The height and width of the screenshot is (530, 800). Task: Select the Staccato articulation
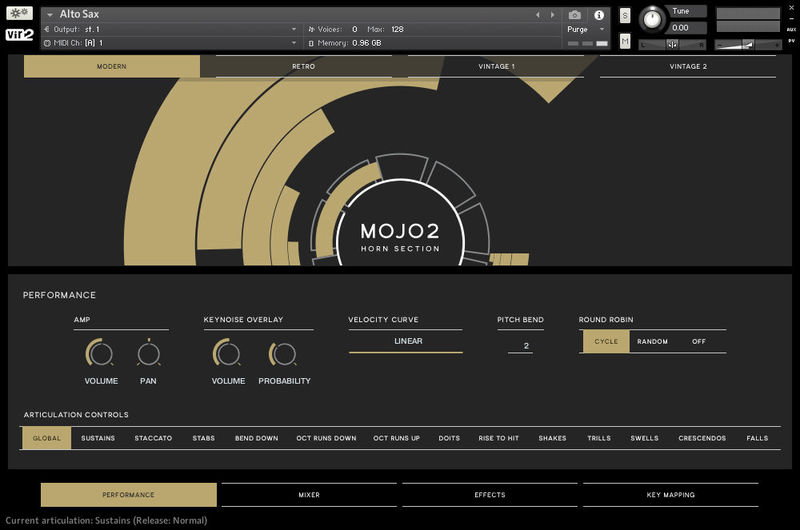point(153,438)
